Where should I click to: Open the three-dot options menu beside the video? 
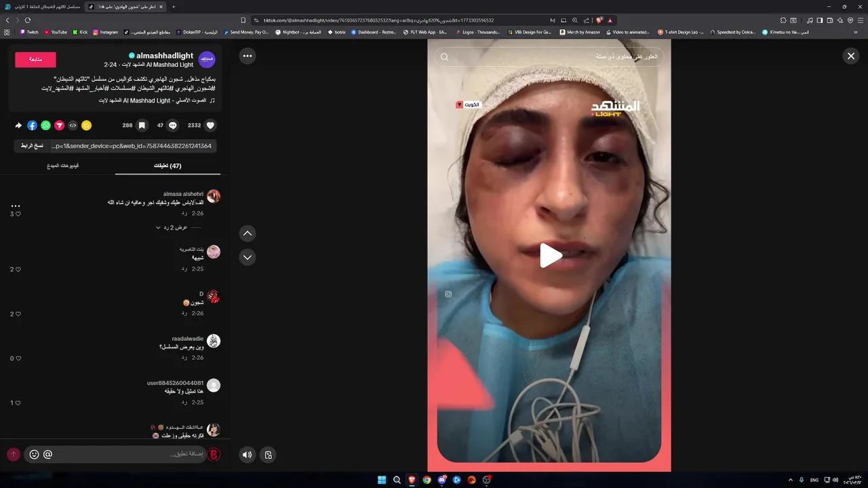click(x=248, y=56)
